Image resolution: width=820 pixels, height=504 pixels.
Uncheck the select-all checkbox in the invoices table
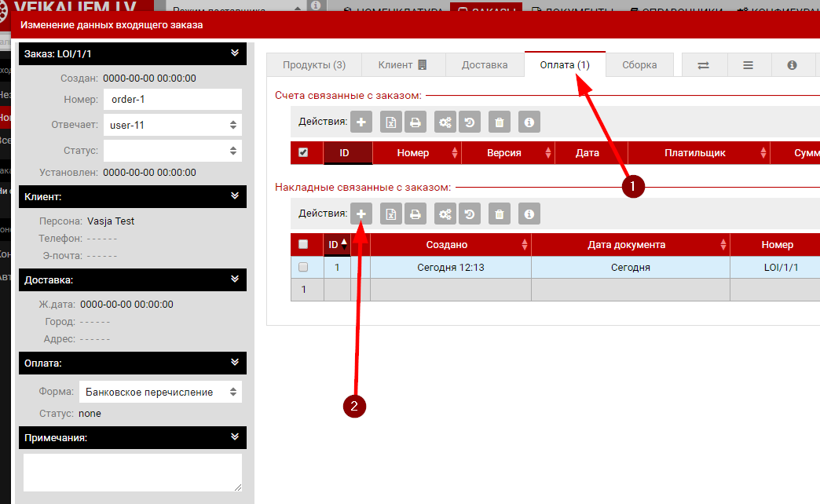coord(303,152)
